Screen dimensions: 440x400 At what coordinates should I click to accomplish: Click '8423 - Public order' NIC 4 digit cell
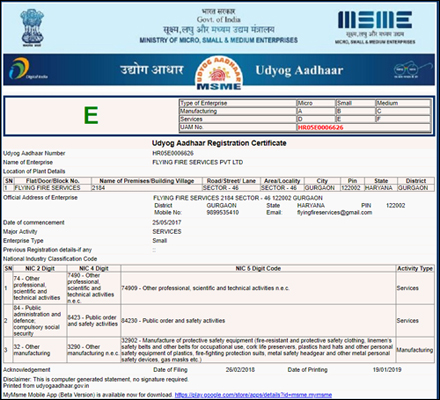[93, 321]
